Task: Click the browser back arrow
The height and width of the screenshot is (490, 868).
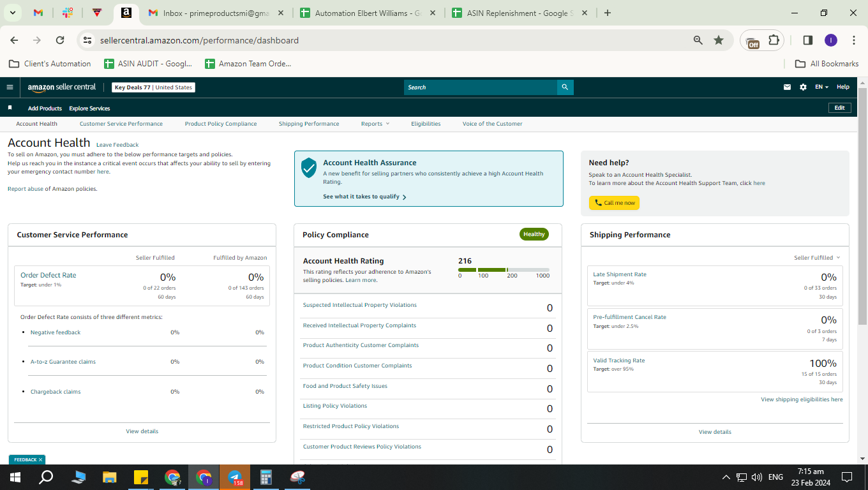Action: tap(14, 40)
